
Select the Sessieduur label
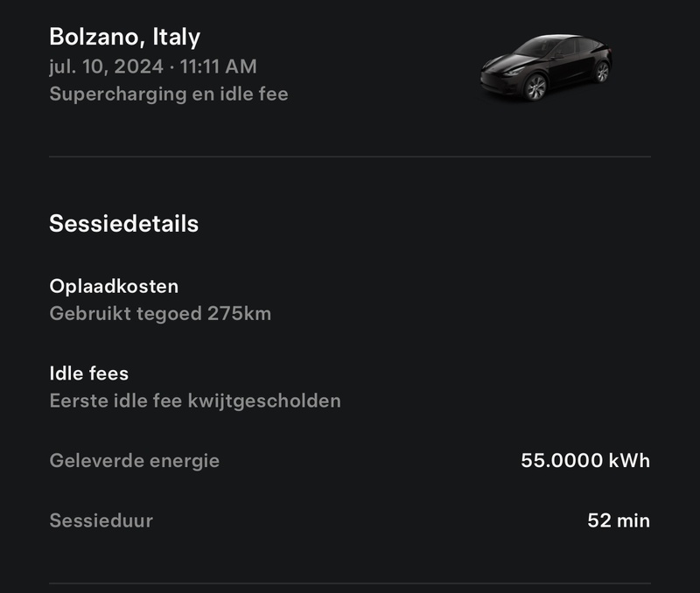click(x=101, y=520)
